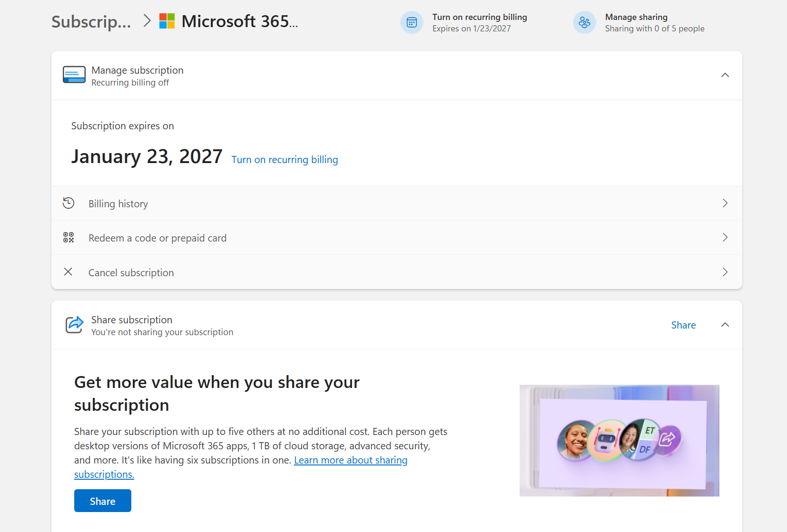The width and height of the screenshot is (787, 532).
Task: Click the Microsoft logo in the breadcrumb
Action: point(167,21)
